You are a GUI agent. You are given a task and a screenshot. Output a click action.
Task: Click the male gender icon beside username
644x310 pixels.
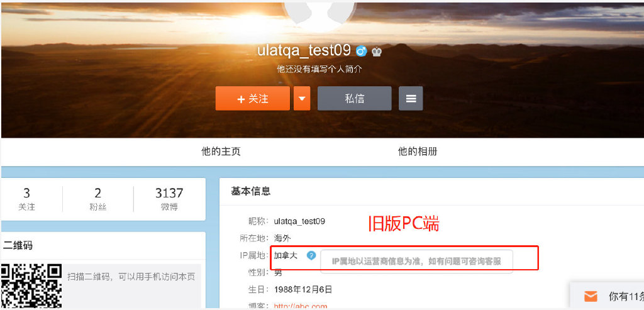point(361,52)
